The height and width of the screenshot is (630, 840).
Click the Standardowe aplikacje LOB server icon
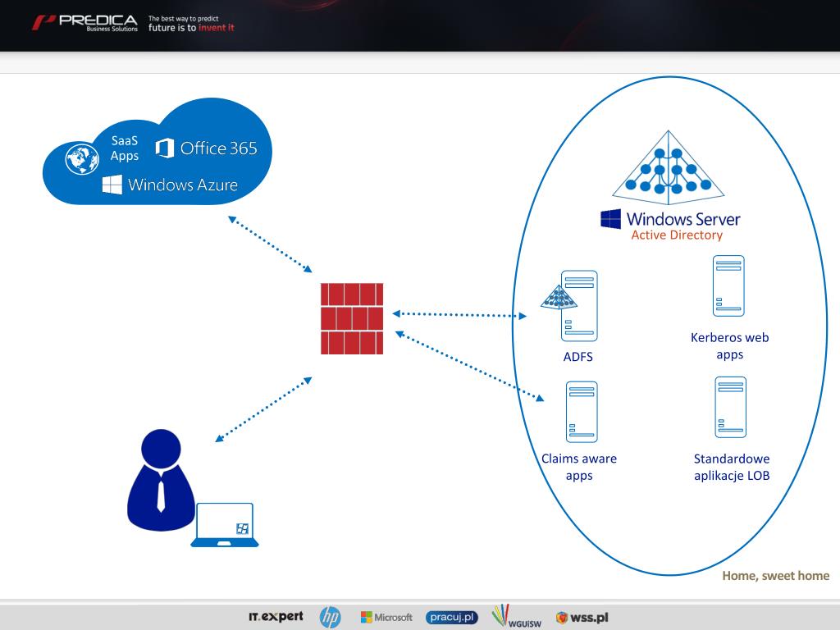click(x=731, y=407)
